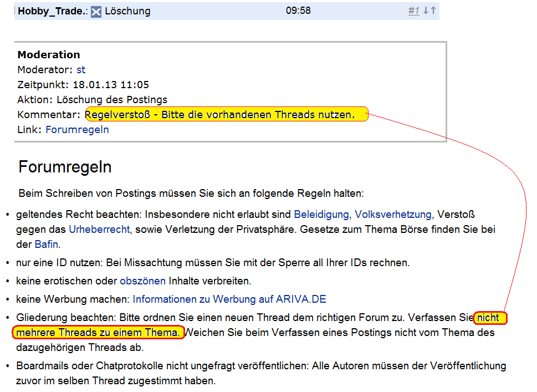Open the obszönen link
The width and height of the screenshot is (537, 392).
coord(142,281)
